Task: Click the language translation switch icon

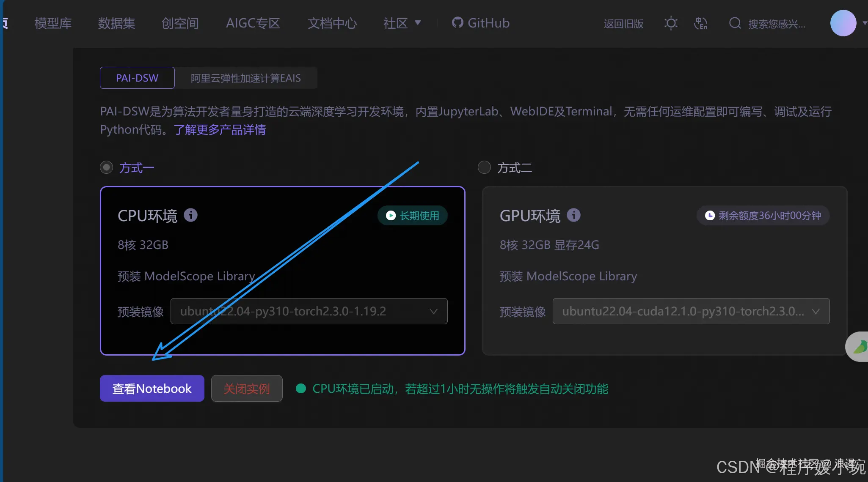Action: tap(701, 23)
